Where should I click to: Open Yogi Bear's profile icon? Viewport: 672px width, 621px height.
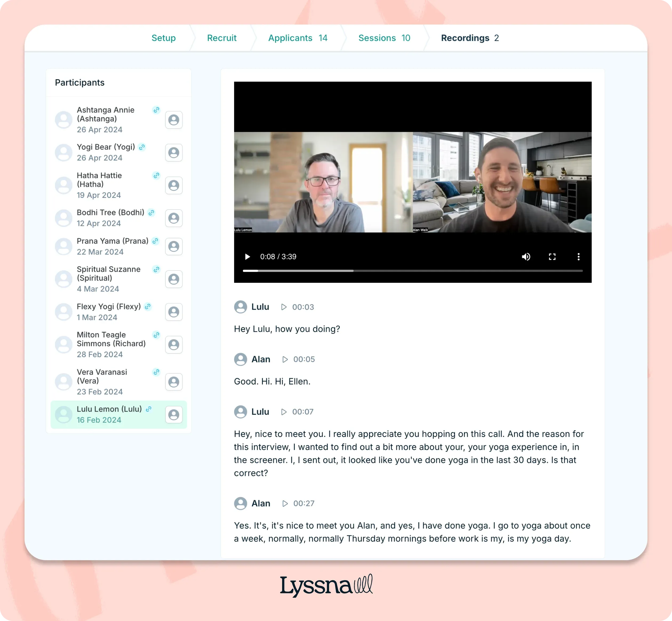tap(174, 153)
